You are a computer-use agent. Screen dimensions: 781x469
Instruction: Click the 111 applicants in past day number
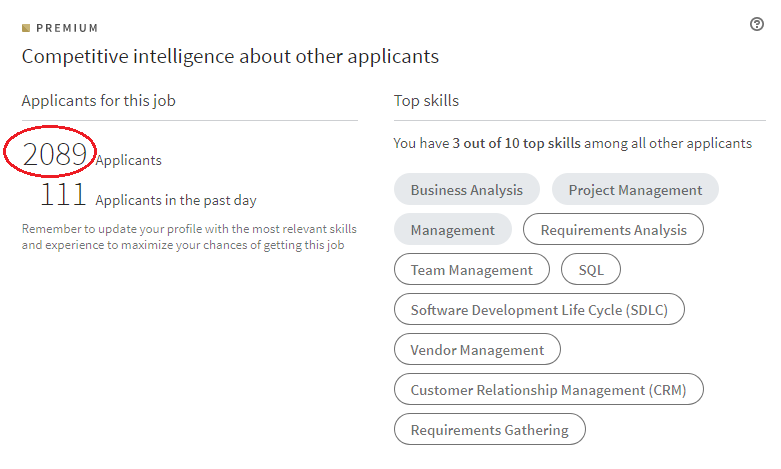click(63, 195)
